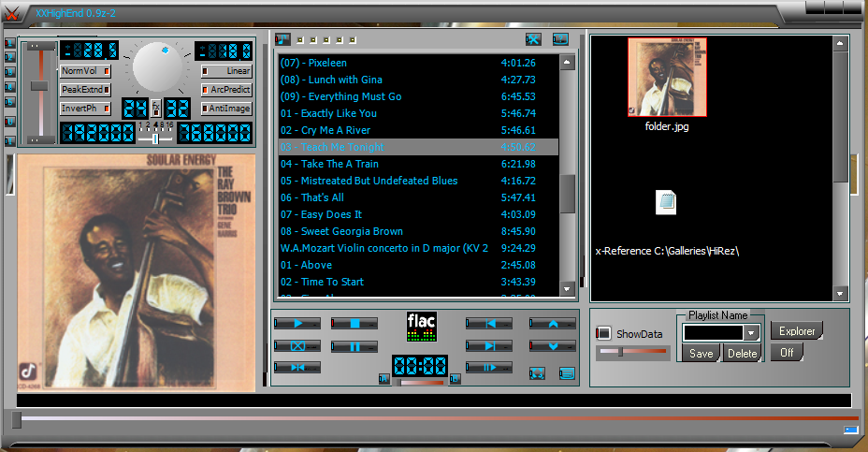
Task: Toggle the NormVol option
Action: [x=85, y=71]
